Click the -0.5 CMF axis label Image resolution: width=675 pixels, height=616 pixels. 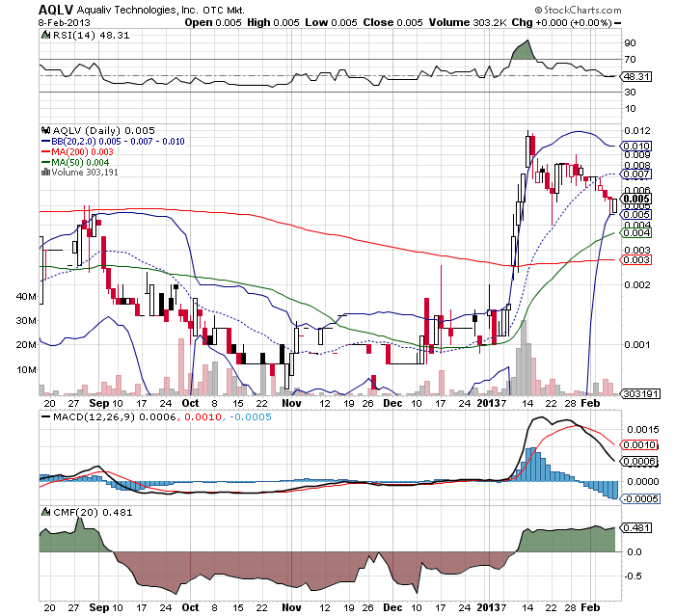click(633, 576)
